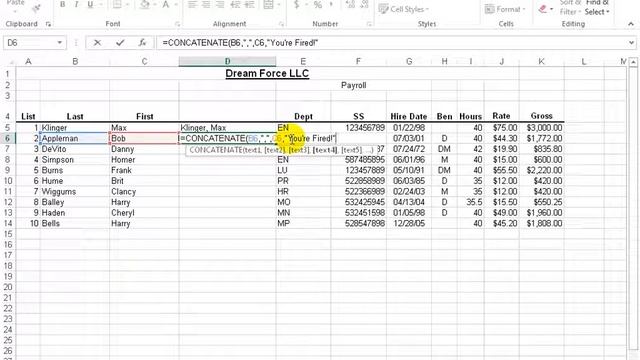Screen dimensions: 640x360
Task: Open the Merge & Center dropdown arrow
Action: coord(279,4)
